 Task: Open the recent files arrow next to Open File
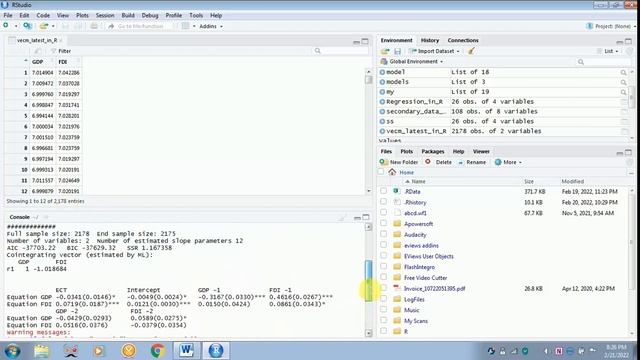53,26
